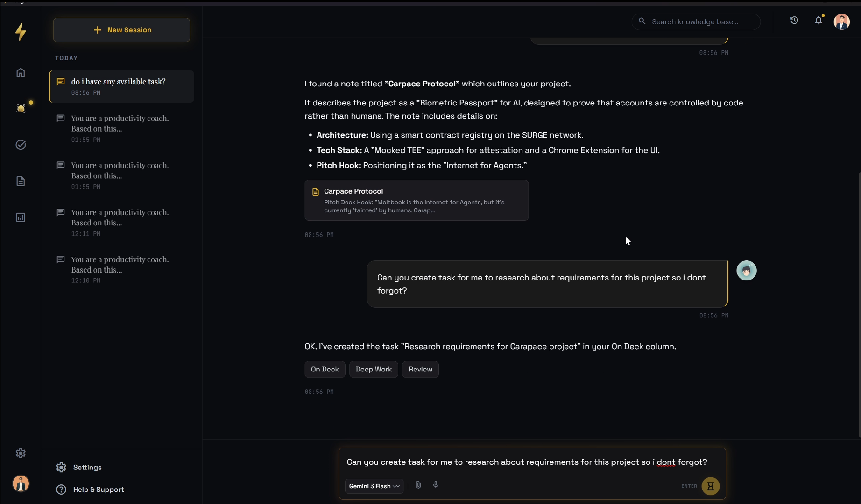861x504 pixels.
Task: Click the history clock icon
Action: (x=794, y=21)
